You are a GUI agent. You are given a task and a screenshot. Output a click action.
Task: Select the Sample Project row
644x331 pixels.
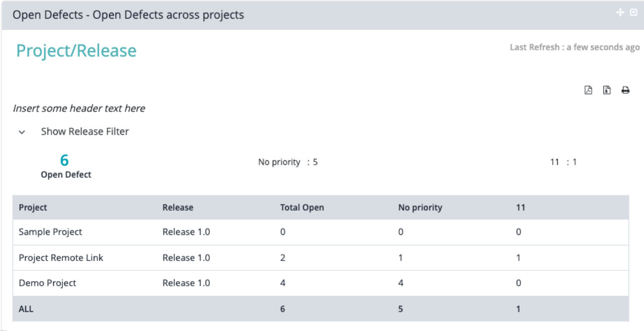coord(50,232)
